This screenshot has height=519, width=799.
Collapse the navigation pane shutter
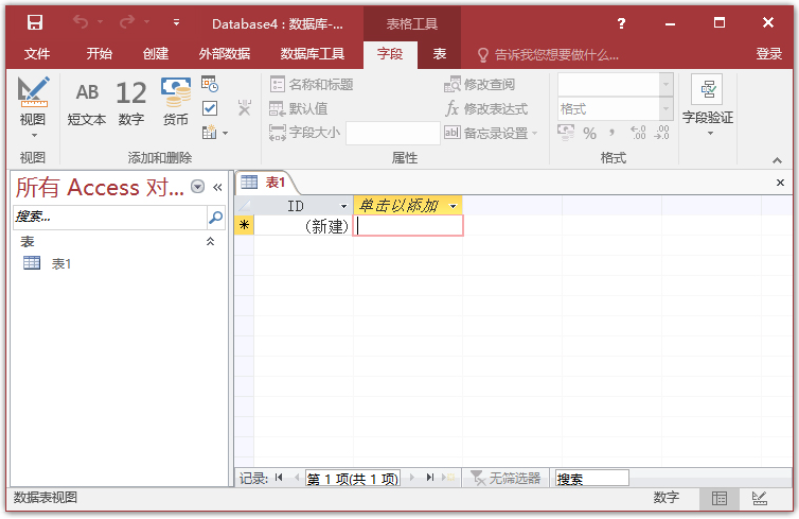point(218,187)
